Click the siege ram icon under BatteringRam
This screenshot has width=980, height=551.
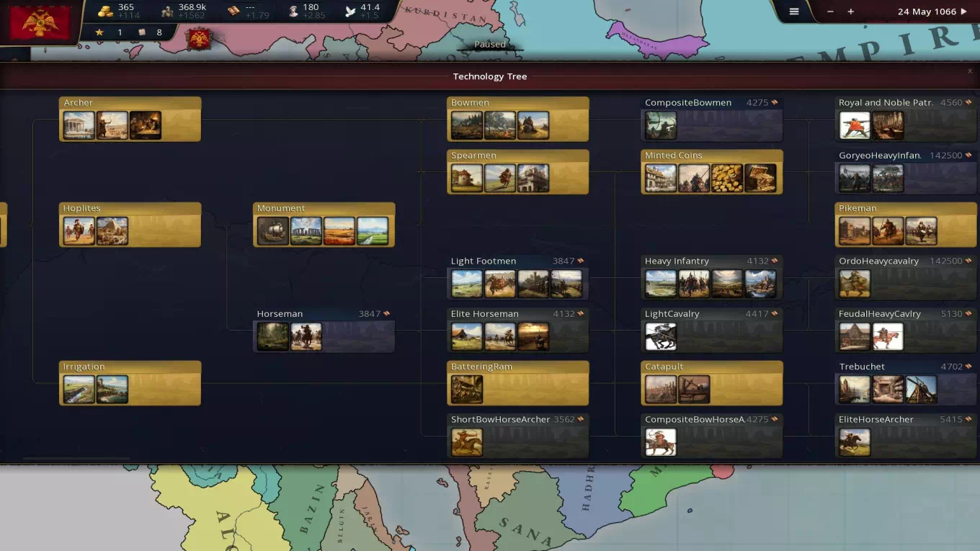[x=467, y=390]
